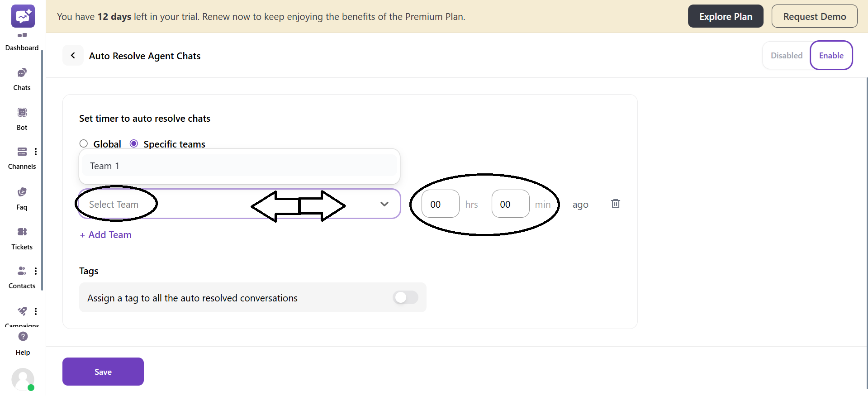Toggle tag assignment for auto resolved conversations

pyautogui.click(x=405, y=297)
